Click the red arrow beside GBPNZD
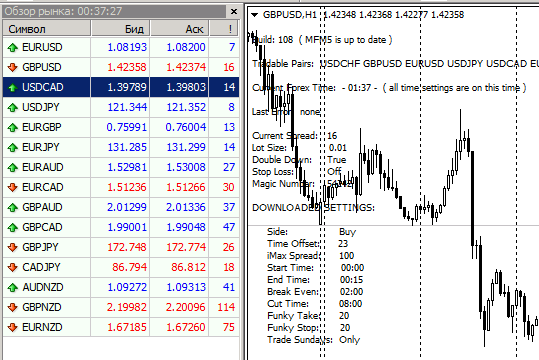 pos(13,307)
